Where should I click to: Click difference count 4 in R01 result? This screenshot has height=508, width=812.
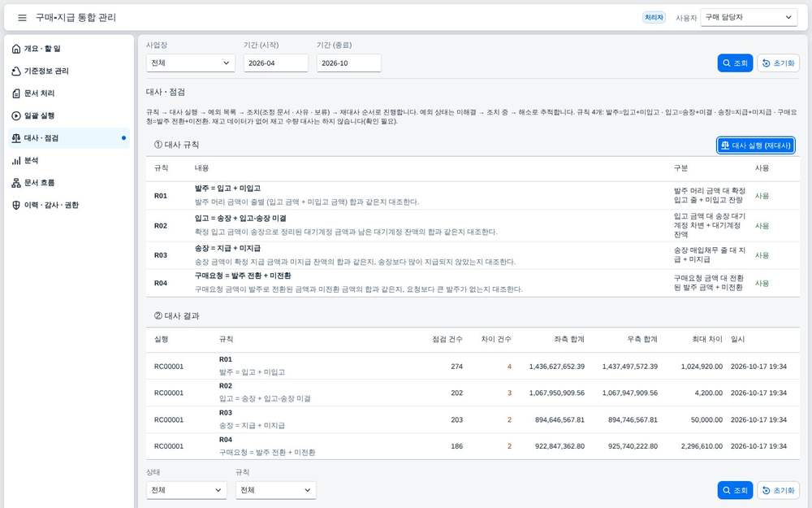click(509, 367)
